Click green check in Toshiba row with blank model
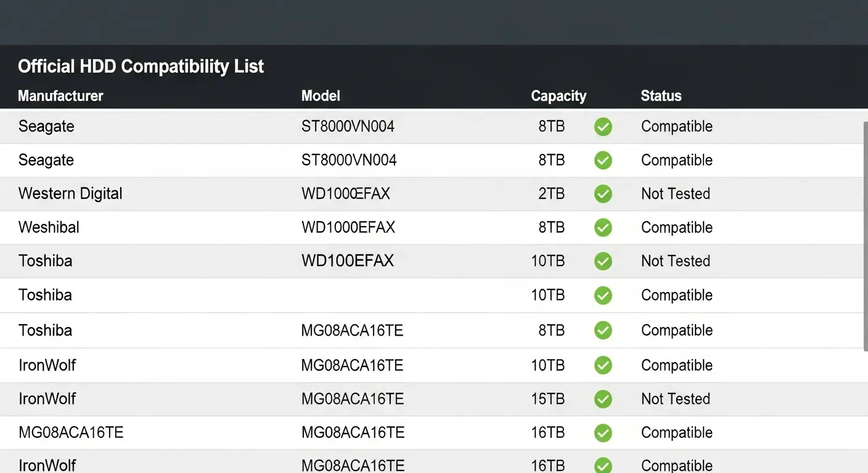 tap(603, 296)
